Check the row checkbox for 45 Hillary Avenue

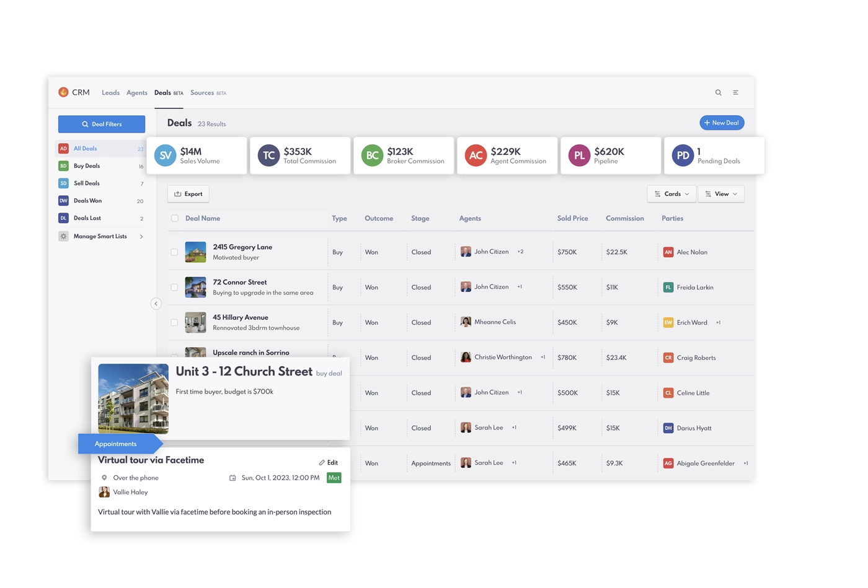point(174,322)
